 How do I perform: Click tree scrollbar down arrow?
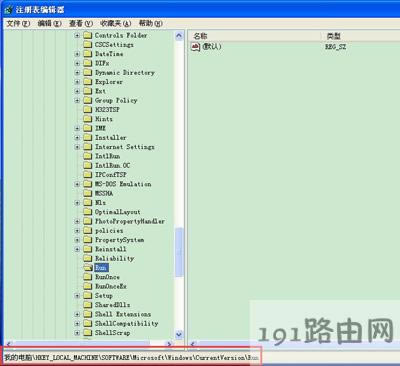179,334
